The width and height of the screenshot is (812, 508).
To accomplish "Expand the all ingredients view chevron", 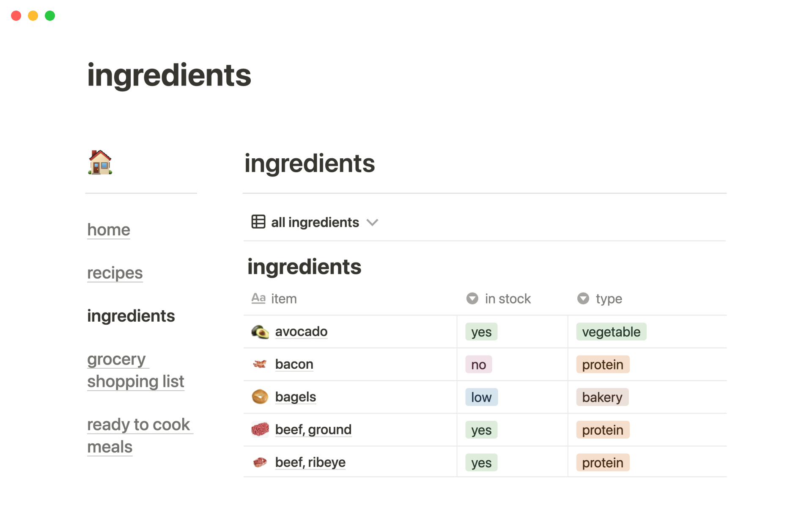I will coord(372,222).
